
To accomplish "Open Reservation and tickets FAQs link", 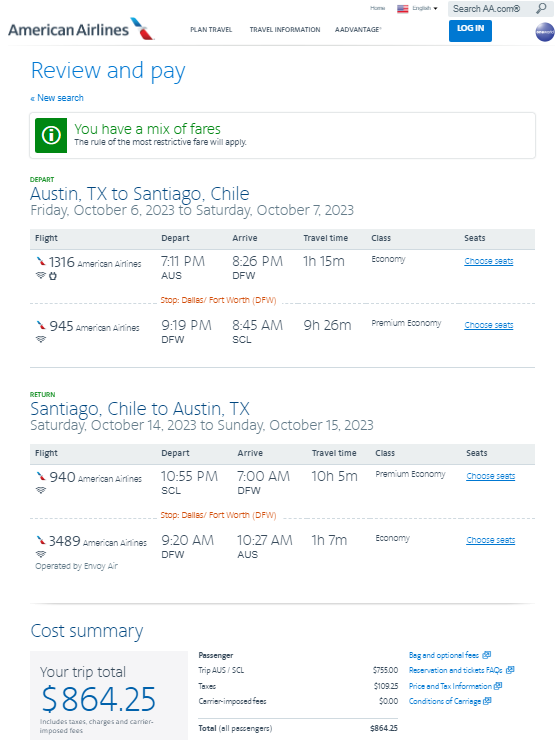I will coord(455,670).
